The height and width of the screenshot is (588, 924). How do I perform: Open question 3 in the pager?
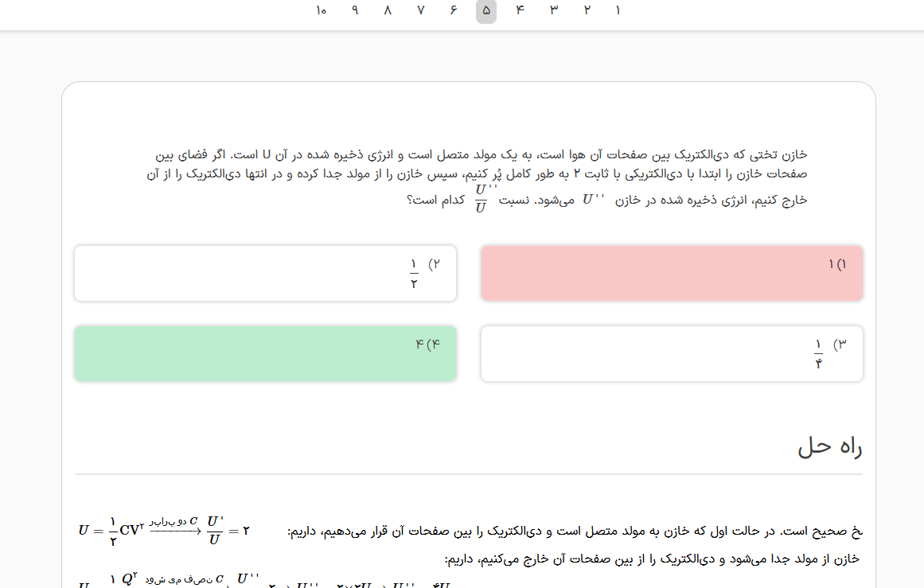pyautogui.click(x=553, y=11)
